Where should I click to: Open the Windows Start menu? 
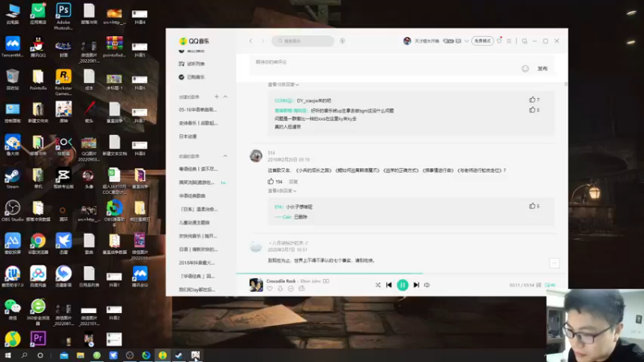coord(7,356)
